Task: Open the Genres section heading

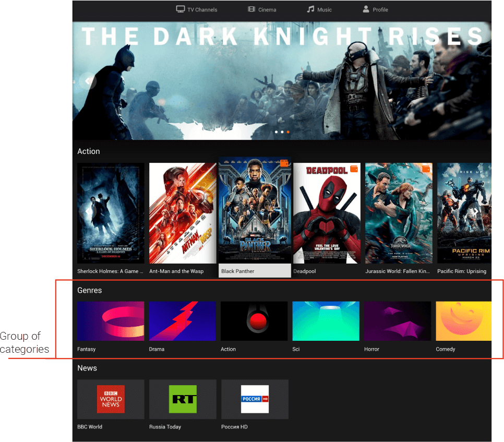Action: pos(89,290)
